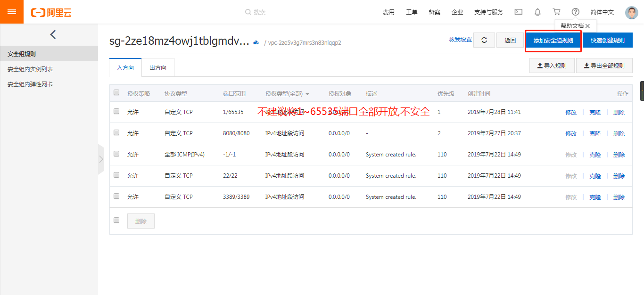Change language via 简体中文

click(603, 12)
